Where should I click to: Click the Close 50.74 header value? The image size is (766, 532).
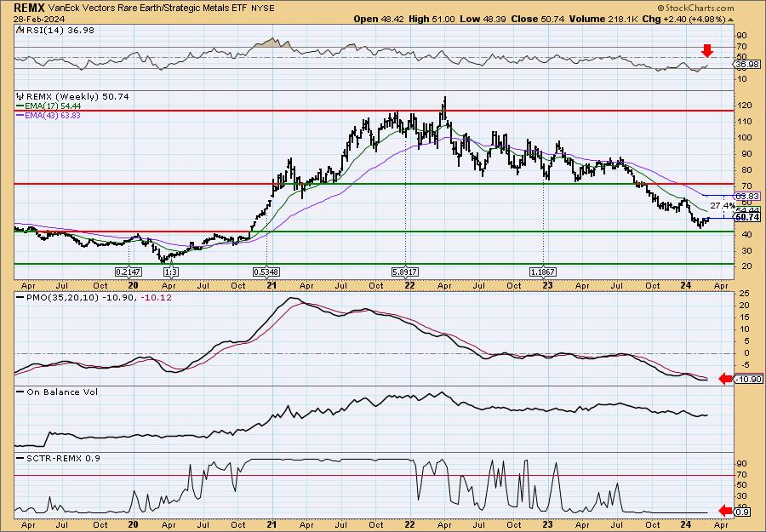click(x=538, y=19)
